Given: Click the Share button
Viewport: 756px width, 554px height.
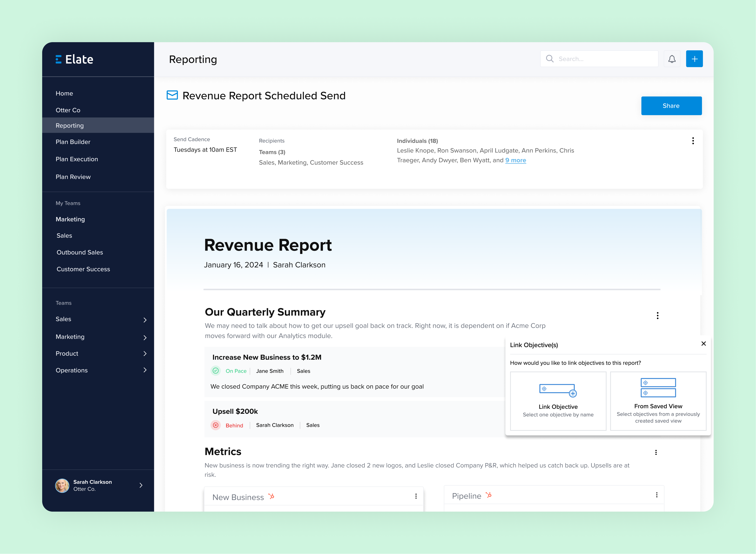Looking at the screenshot, I should pos(671,106).
